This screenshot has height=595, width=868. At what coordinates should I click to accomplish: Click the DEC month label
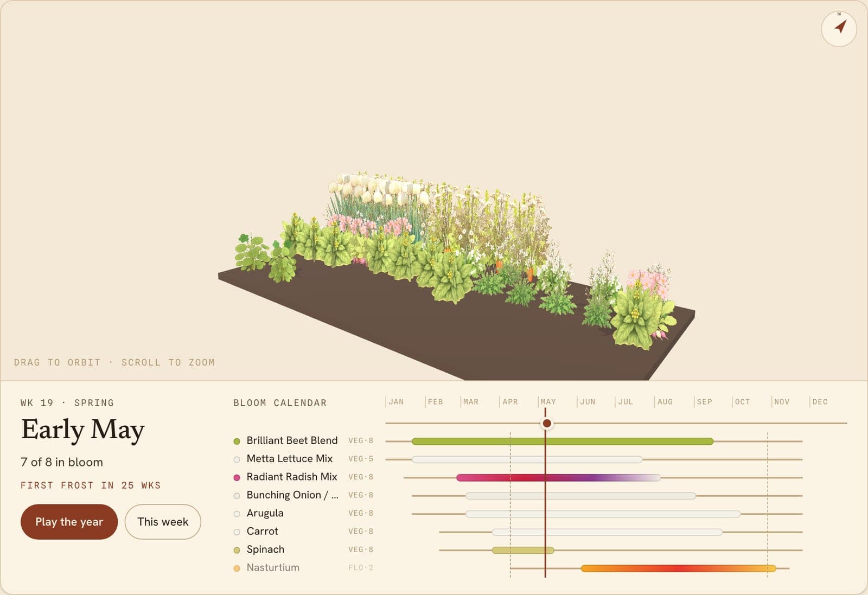pyautogui.click(x=820, y=402)
